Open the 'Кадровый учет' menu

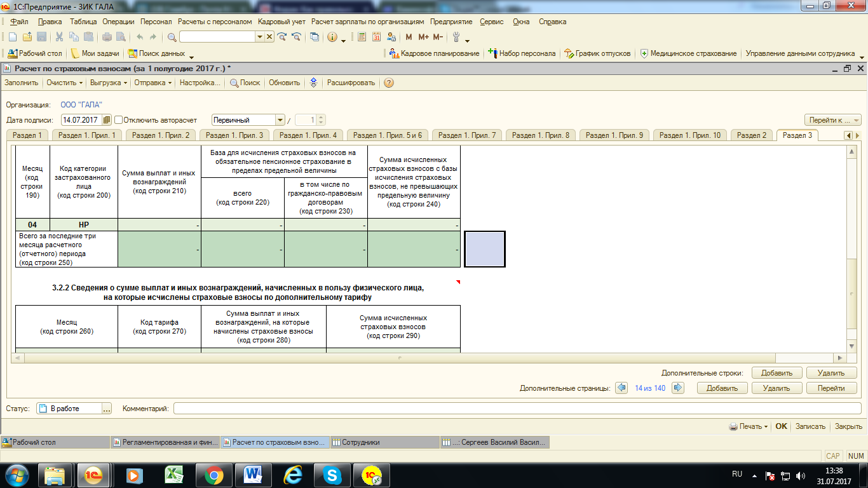281,22
